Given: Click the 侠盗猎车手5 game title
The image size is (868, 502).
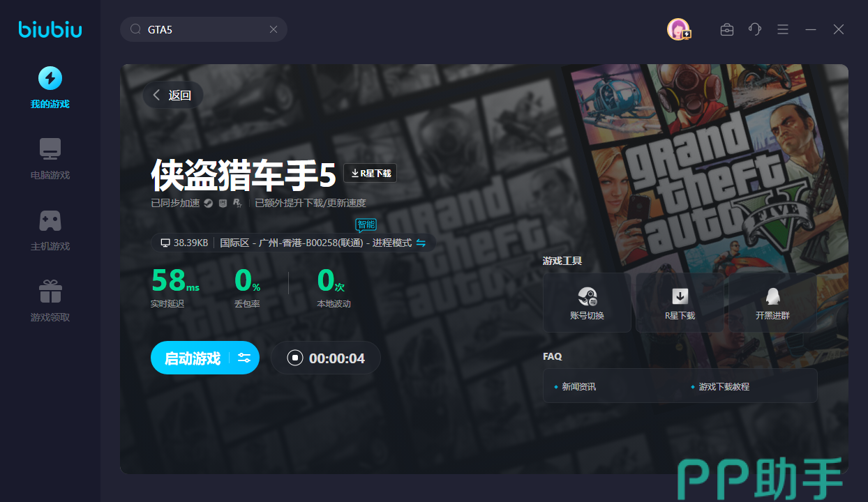Looking at the screenshot, I should click(x=244, y=174).
